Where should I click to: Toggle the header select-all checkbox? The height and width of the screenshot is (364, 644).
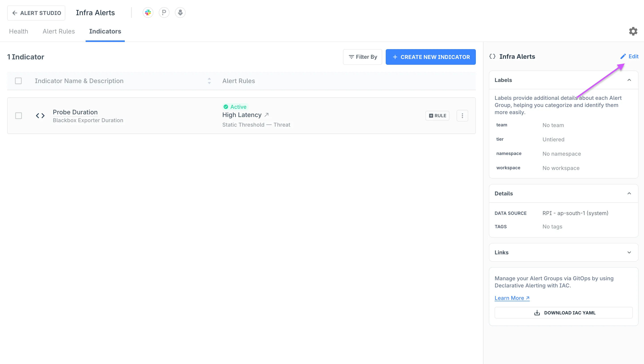(18, 81)
